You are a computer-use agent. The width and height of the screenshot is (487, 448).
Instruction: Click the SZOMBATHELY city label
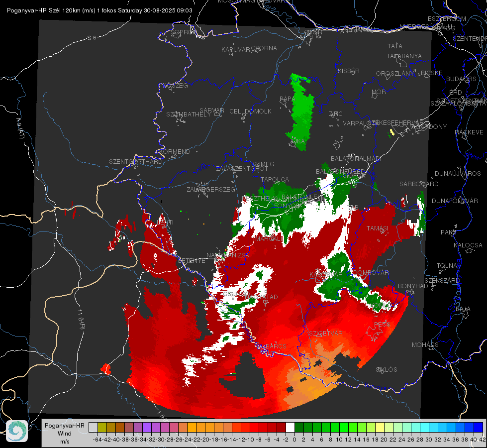click(189, 114)
